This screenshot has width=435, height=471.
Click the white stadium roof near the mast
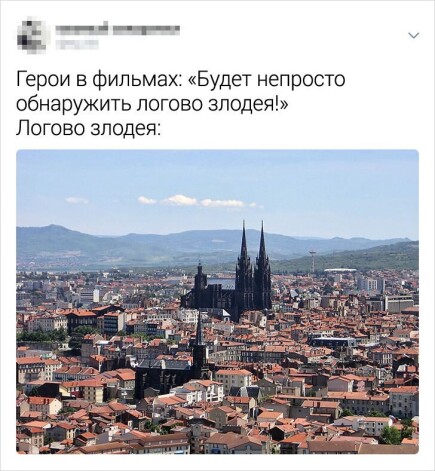pyautogui.click(x=340, y=270)
